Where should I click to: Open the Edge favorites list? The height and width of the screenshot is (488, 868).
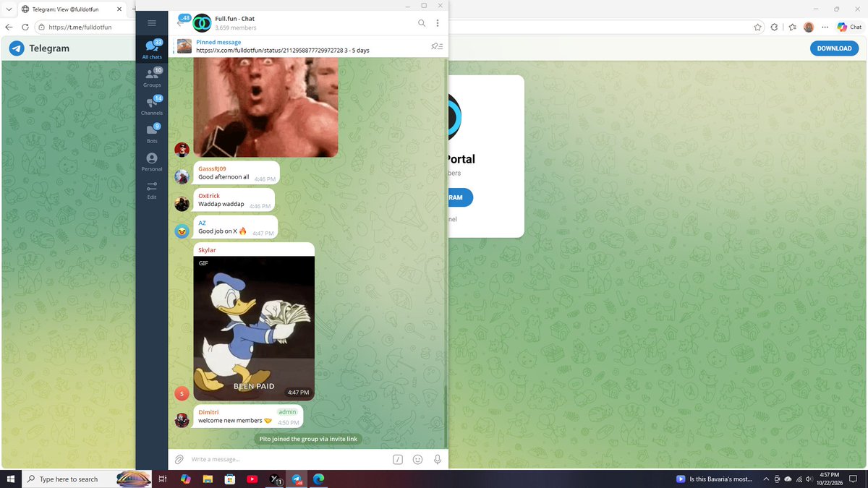click(x=792, y=27)
